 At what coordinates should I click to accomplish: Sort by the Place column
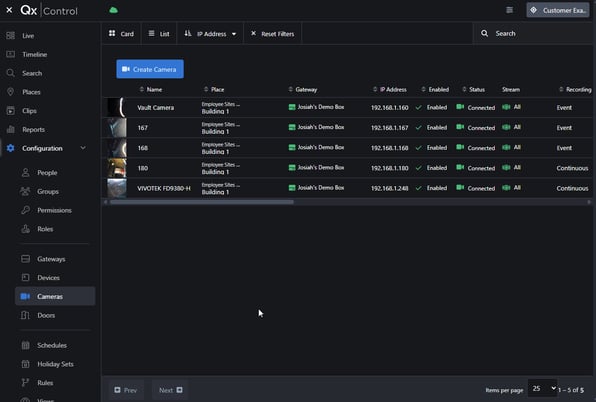[214, 90]
